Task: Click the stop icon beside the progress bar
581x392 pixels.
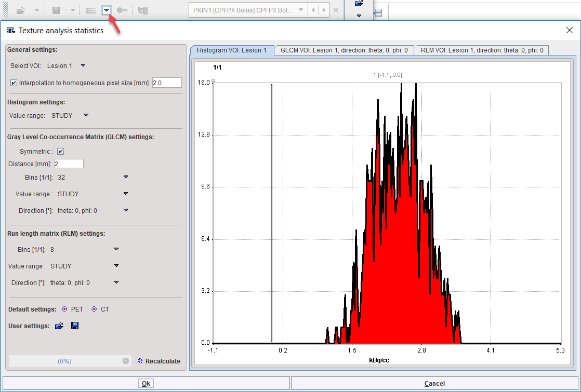Action: pyautogui.click(x=126, y=361)
